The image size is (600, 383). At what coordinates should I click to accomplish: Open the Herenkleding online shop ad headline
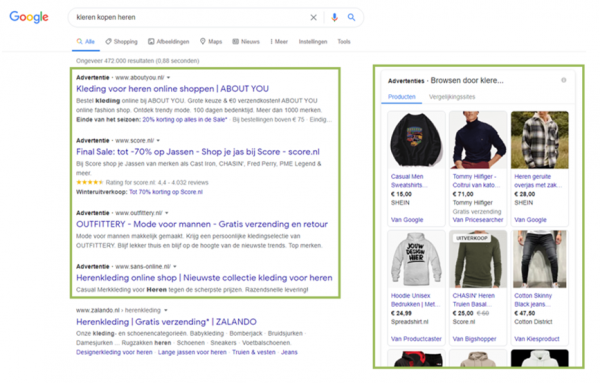pos(204,278)
